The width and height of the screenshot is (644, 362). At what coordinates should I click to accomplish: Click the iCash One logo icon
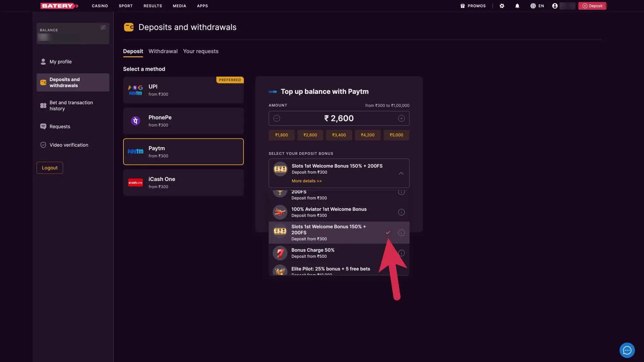pyautogui.click(x=136, y=182)
